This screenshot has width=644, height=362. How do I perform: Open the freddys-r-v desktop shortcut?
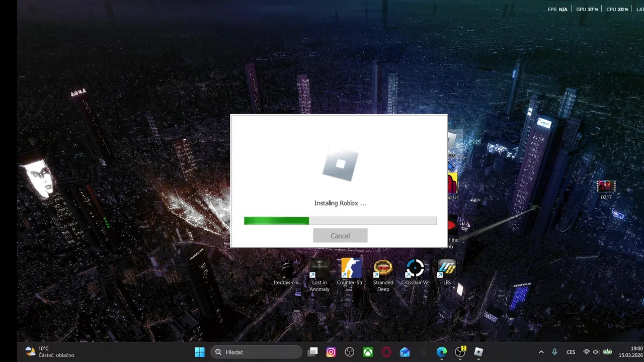[288, 273]
